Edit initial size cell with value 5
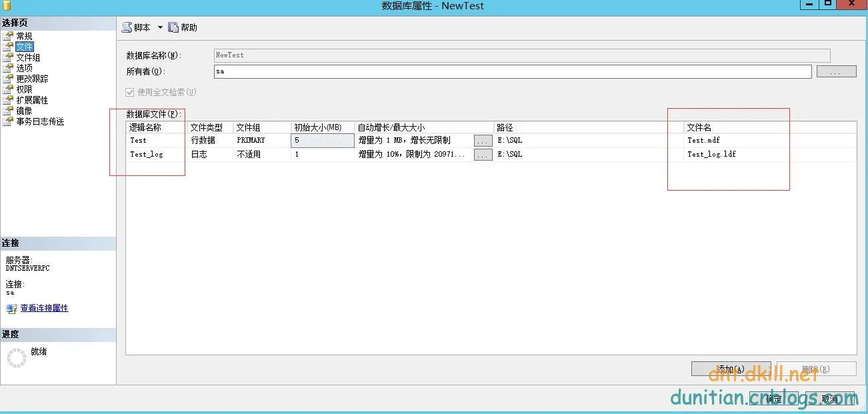868x414 pixels. [323, 141]
